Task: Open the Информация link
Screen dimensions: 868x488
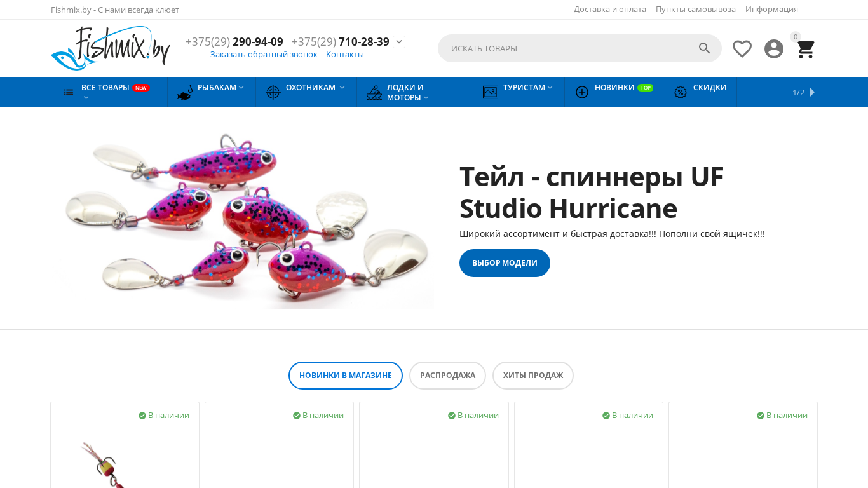Action: point(771,10)
